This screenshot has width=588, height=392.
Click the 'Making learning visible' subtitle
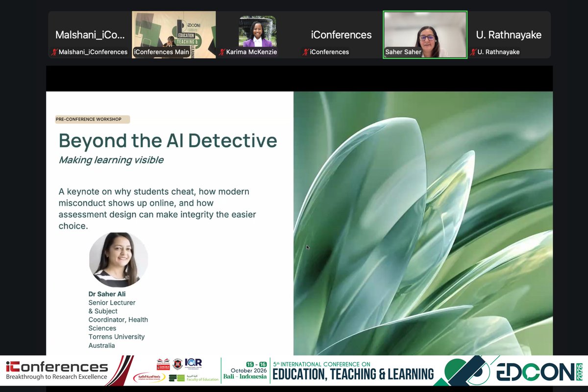pos(111,160)
